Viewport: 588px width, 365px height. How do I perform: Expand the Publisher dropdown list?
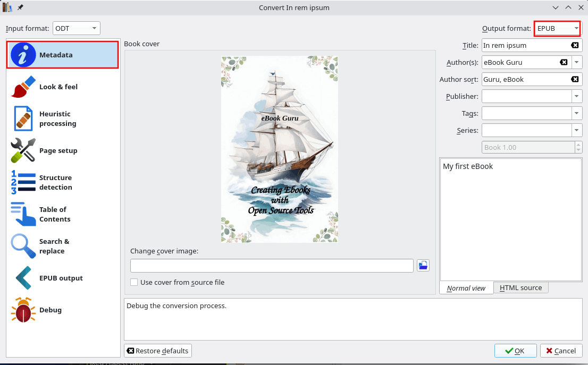(x=577, y=96)
